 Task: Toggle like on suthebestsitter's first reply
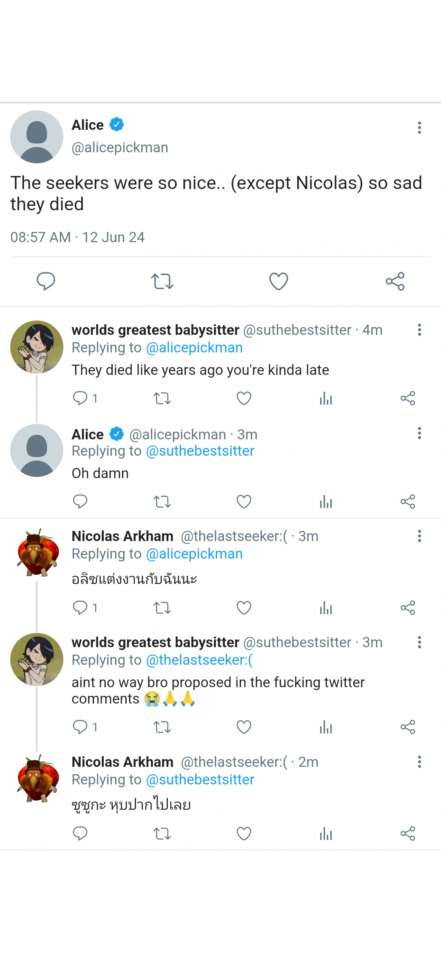243,398
